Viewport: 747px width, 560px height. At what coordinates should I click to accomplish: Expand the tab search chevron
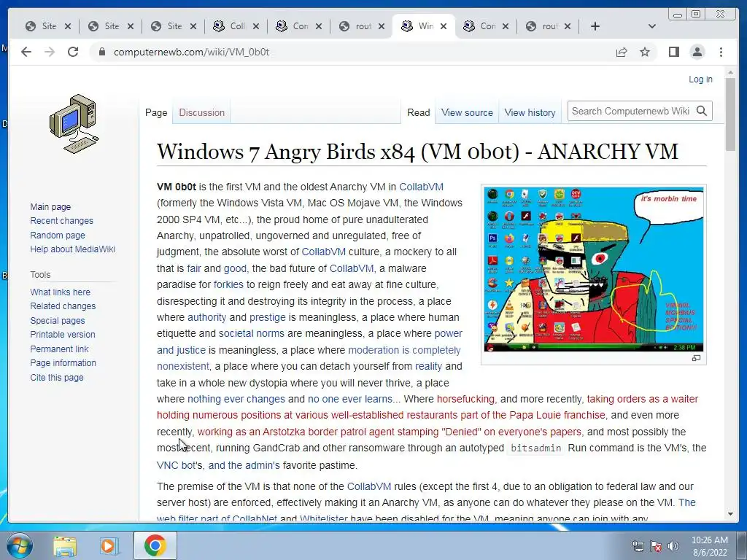tap(652, 26)
